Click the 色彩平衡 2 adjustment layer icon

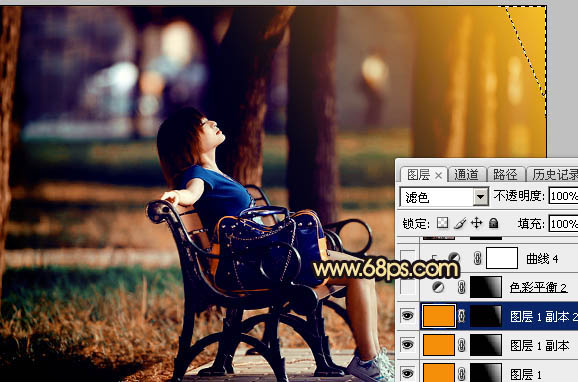pos(438,287)
